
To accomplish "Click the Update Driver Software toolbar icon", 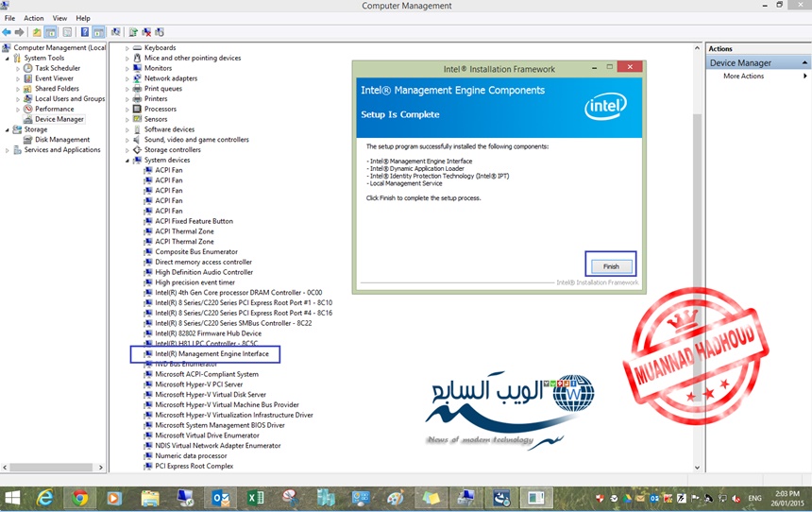I will pos(133,32).
